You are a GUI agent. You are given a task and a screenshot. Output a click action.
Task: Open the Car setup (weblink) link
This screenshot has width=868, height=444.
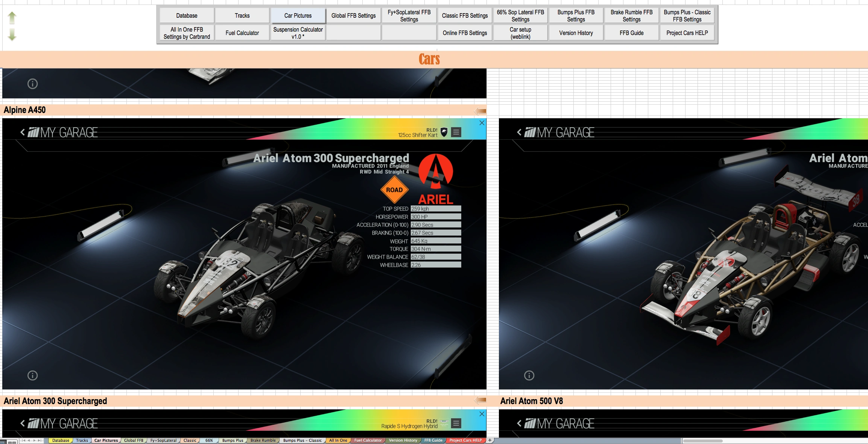point(520,33)
